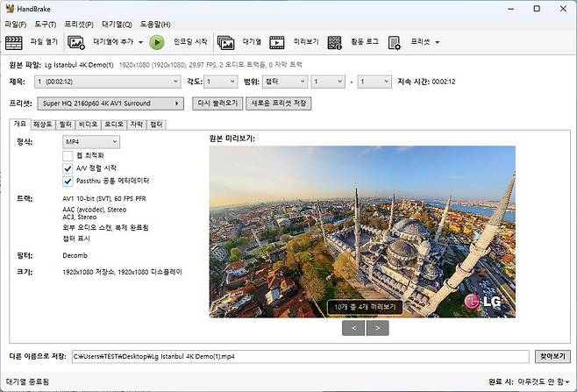Uncheck the A/V 정렬 시작 checkbox
The image size is (577, 392).
[x=68, y=168]
